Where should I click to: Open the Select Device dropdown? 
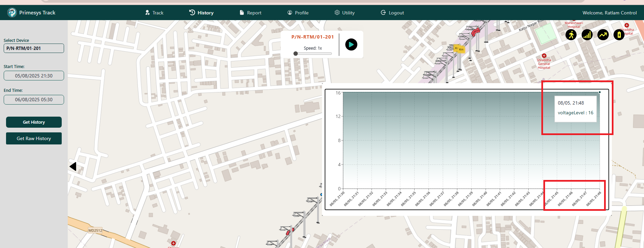pyautogui.click(x=34, y=48)
